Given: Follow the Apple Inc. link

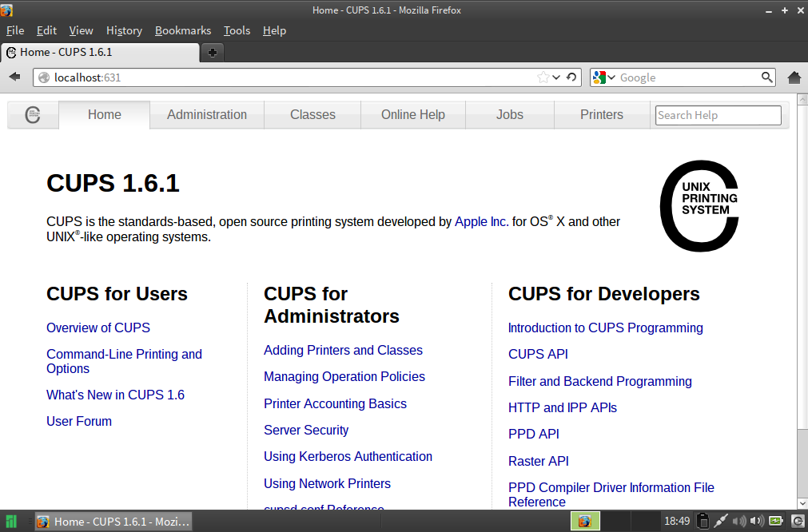Looking at the screenshot, I should click(x=481, y=221).
